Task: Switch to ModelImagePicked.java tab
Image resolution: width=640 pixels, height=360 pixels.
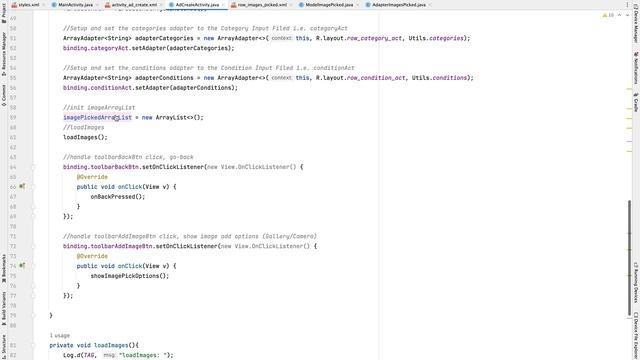Action: point(329,4)
